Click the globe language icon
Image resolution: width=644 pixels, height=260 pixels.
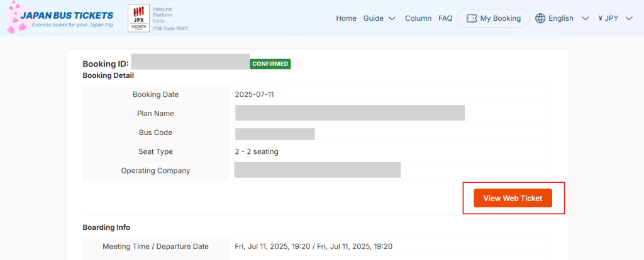[x=540, y=18]
